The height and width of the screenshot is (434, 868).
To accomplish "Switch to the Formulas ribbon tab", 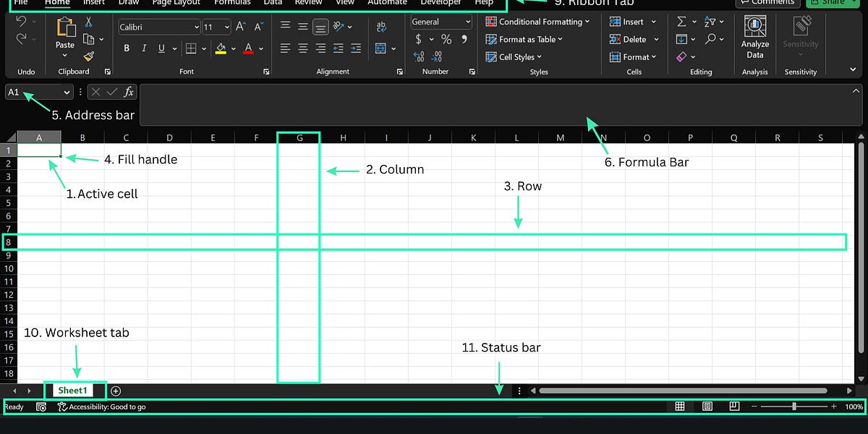I will [231, 3].
